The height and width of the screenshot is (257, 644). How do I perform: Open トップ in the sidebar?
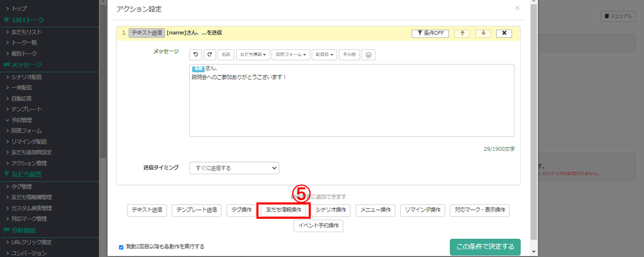pos(19,8)
